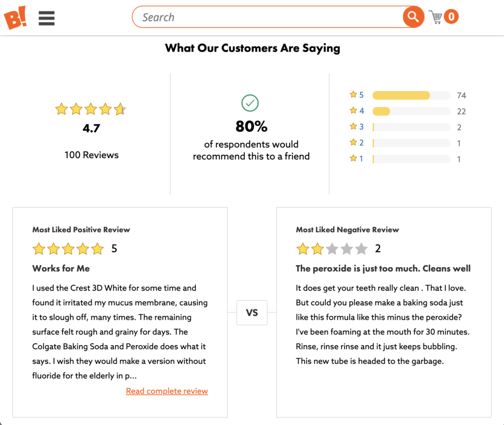Click the 4.7 overall star rating
Viewport: 504px width, 425px height.
point(91,109)
